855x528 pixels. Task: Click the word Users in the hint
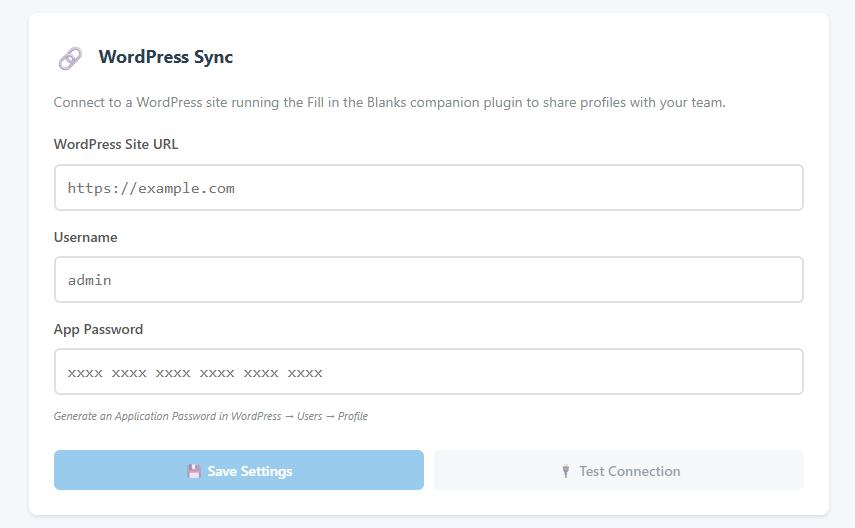click(x=310, y=416)
